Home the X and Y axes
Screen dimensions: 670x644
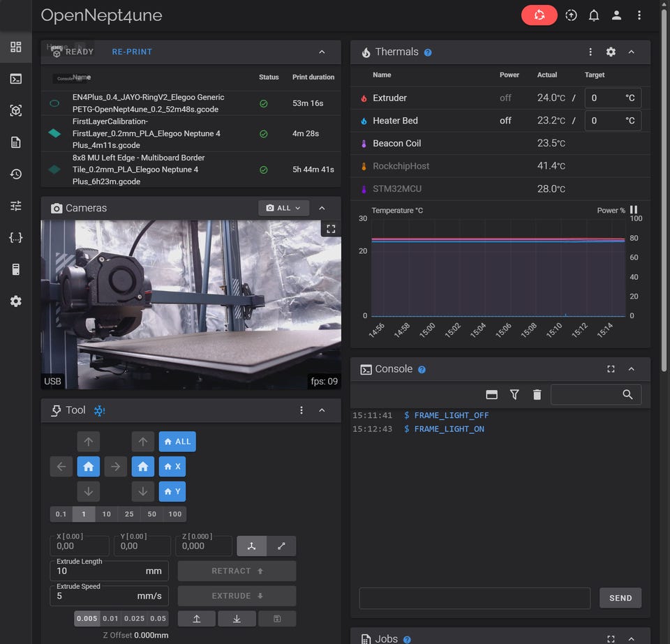[x=89, y=466]
